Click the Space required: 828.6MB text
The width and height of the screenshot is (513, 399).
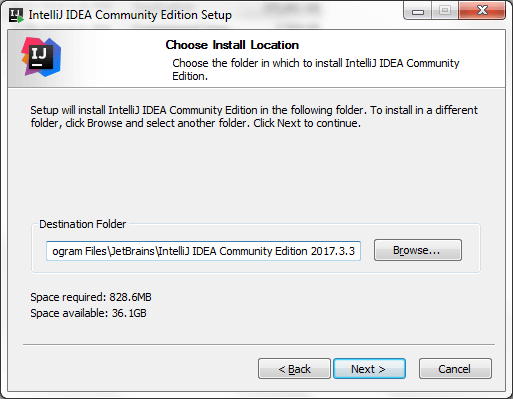click(x=91, y=297)
